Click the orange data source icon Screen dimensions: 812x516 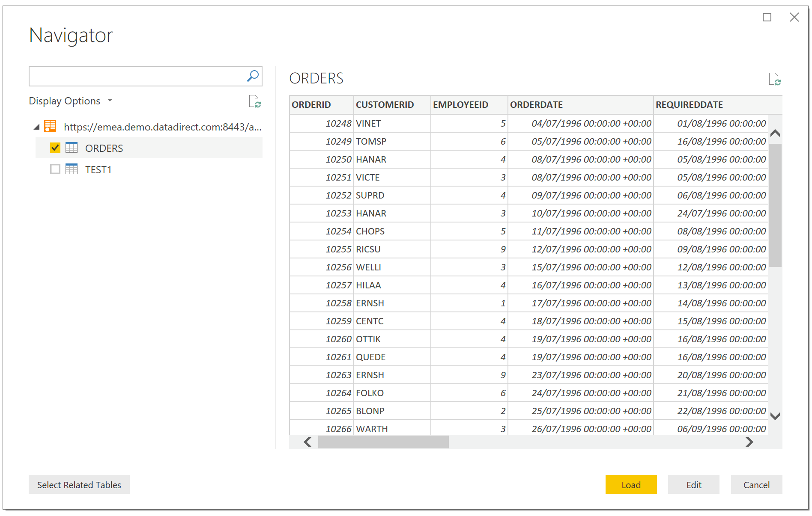click(x=50, y=126)
